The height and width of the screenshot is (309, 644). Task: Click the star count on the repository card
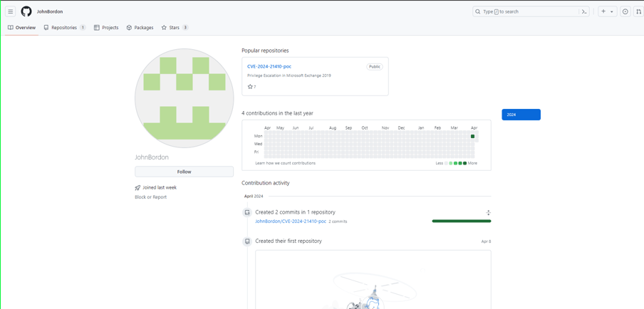coord(251,87)
